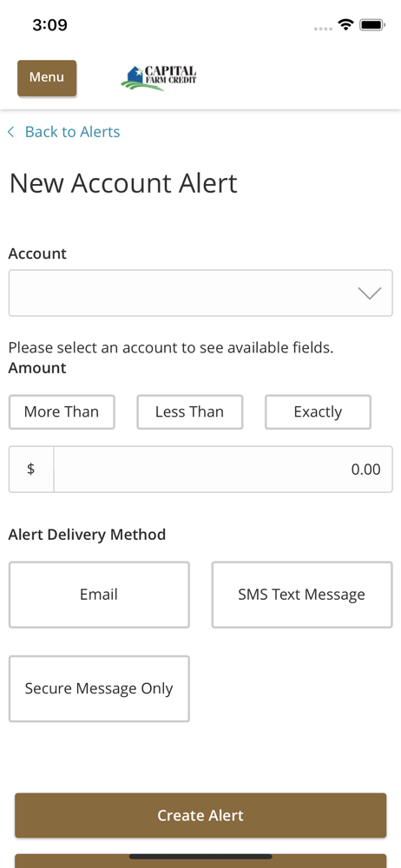Tap the partially visible button below Create Alert
Image resolution: width=401 pixels, height=868 pixels.
[200, 861]
